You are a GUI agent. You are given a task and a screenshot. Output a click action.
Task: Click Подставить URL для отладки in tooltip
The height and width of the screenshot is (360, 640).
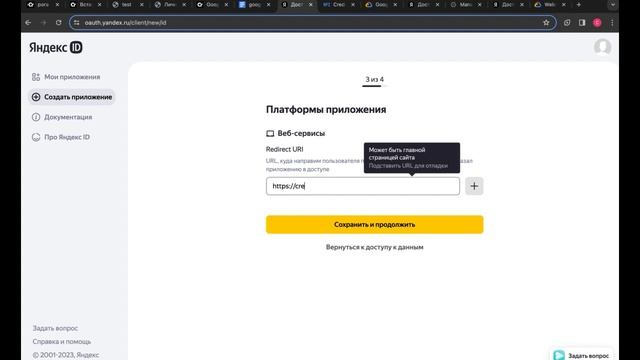coord(408,166)
